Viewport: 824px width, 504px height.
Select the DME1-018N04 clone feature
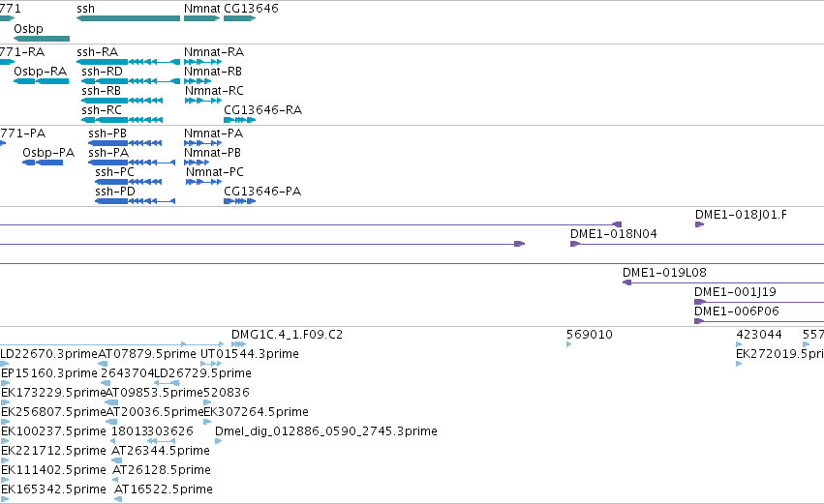[697, 244]
